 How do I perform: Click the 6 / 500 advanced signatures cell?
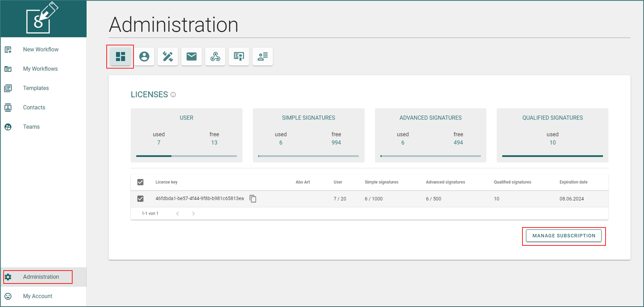[434, 199]
